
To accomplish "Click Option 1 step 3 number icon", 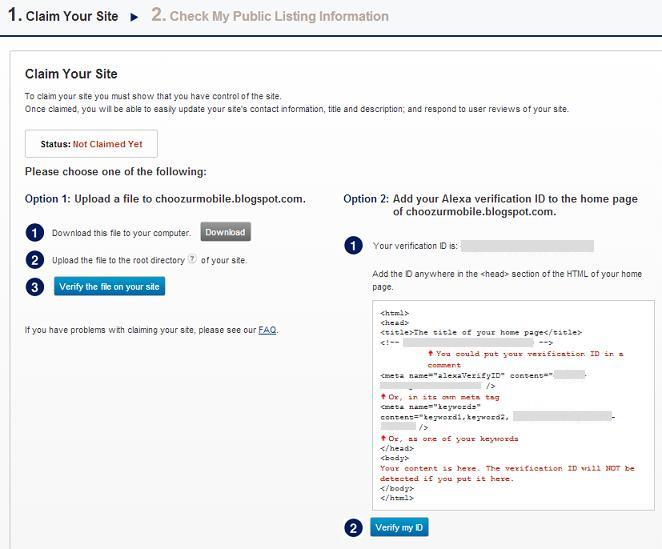I will 36,287.
